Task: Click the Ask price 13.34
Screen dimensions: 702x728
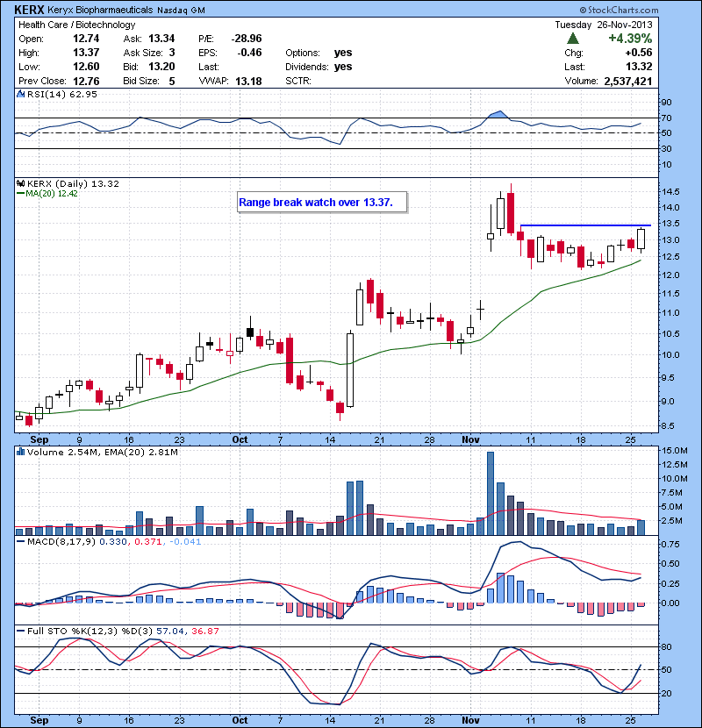Action: tap(161, 39)
